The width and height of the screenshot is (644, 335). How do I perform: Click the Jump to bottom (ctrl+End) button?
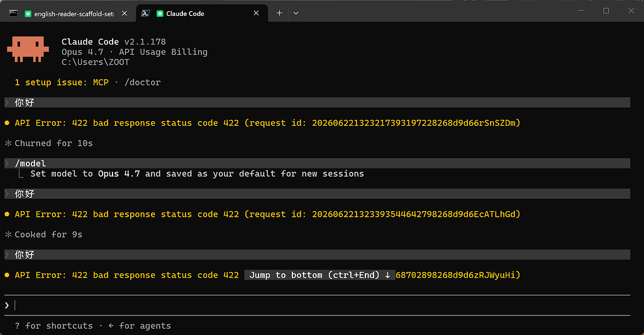click(x=319, y=275)
